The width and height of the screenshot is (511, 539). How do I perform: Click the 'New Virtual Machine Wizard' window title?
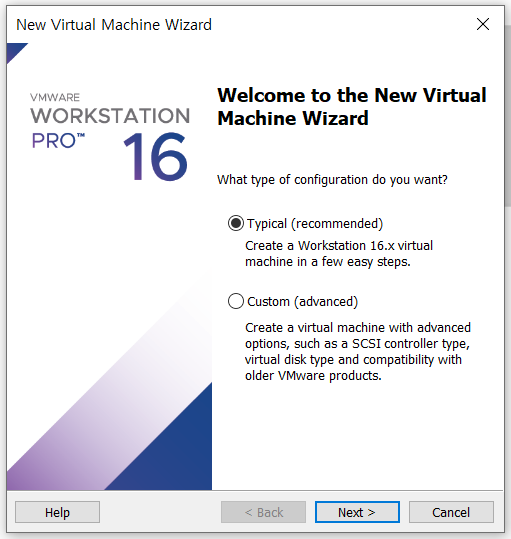tap(114, 25)
